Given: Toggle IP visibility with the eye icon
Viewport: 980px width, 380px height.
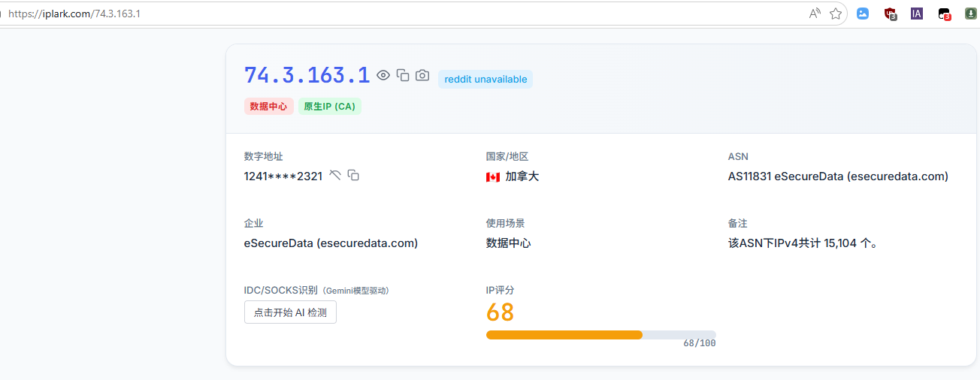Looking at the screenshot, I should point(383,75).
